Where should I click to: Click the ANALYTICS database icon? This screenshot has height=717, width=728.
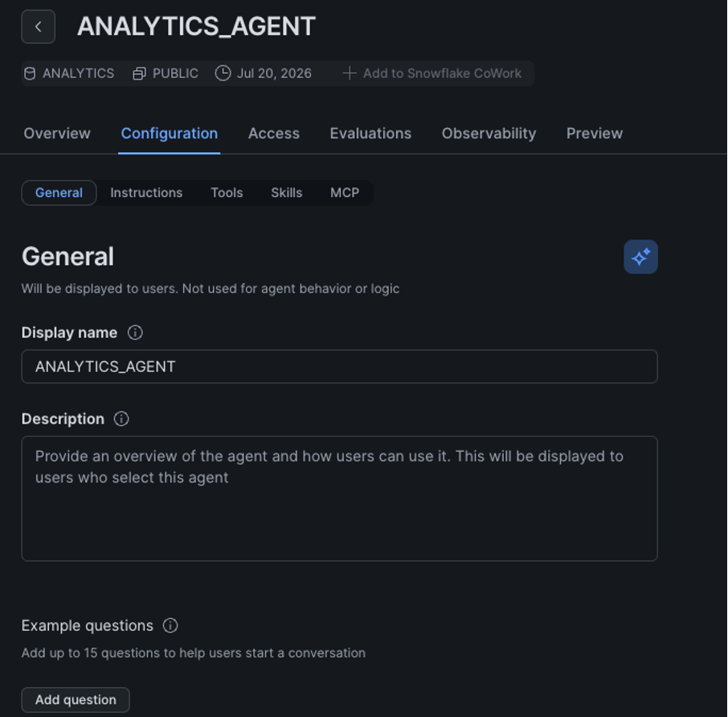click(x=30, y=73)
